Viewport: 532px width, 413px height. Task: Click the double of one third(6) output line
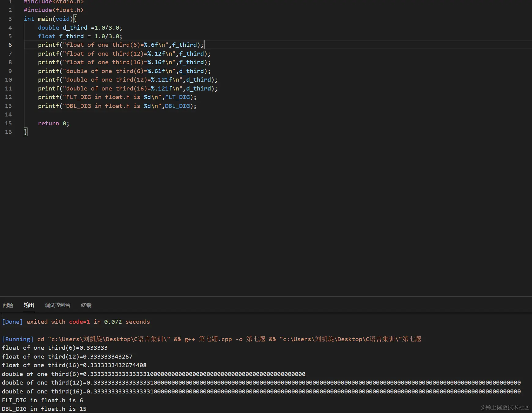point(153,374)
